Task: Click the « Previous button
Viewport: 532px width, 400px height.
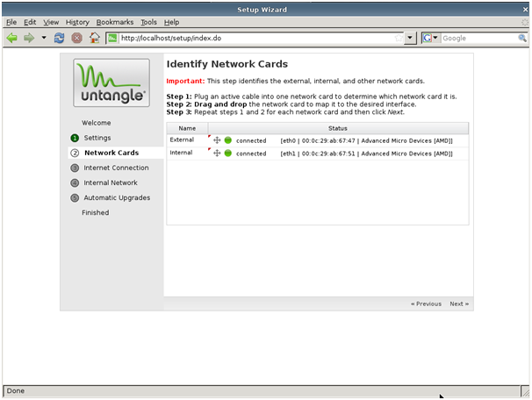Action: (426, 304)
